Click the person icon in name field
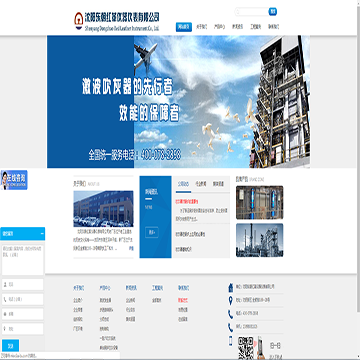 (5, 285)
